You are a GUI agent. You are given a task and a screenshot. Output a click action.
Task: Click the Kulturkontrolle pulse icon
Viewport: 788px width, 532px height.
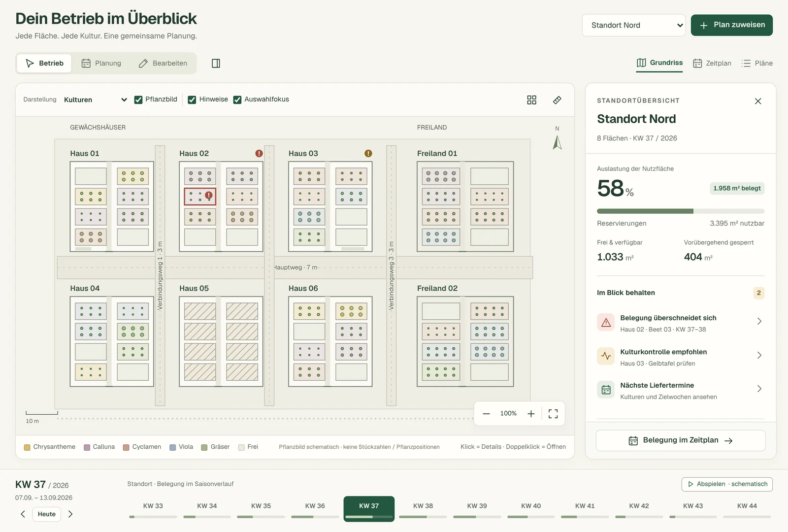606,356
